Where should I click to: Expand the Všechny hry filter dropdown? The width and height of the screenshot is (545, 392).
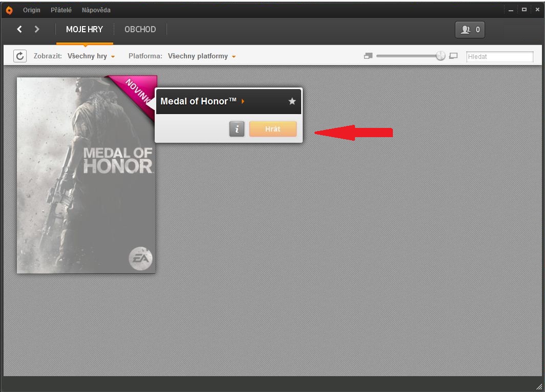(x=91, y=56)
